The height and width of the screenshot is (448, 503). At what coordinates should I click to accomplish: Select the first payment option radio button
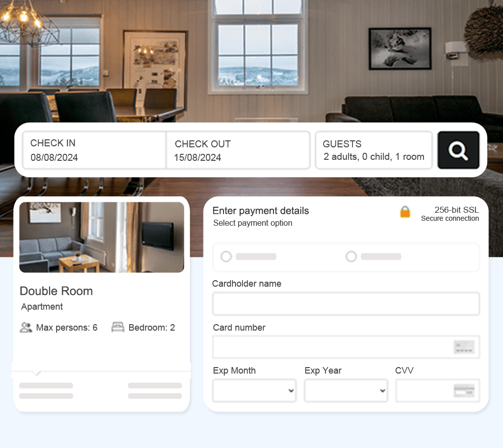226,256
